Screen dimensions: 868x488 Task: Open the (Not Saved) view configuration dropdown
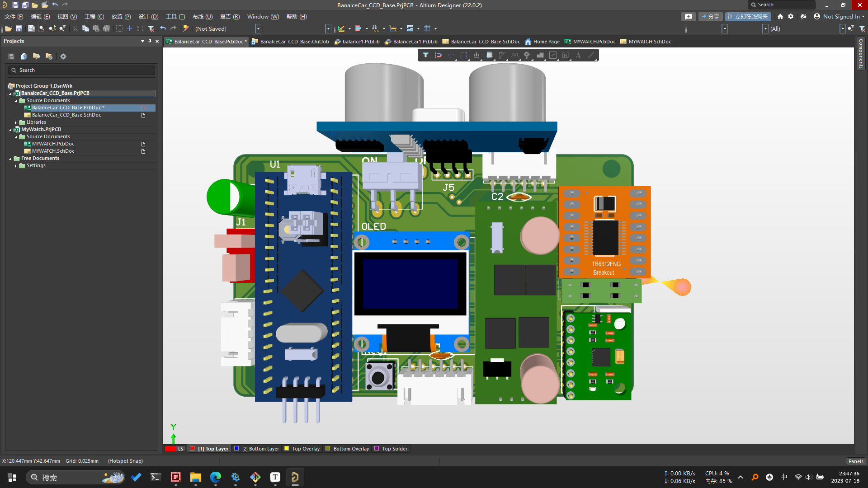click(x=258, y=28)
